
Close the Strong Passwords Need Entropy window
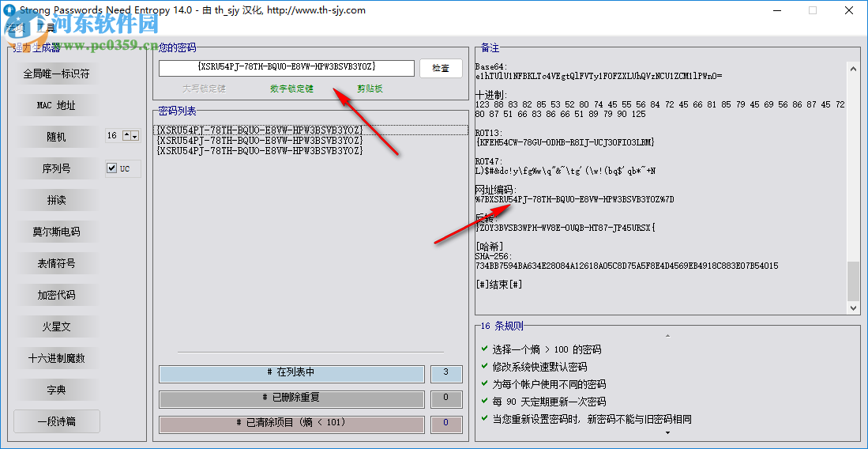point(847,10)
